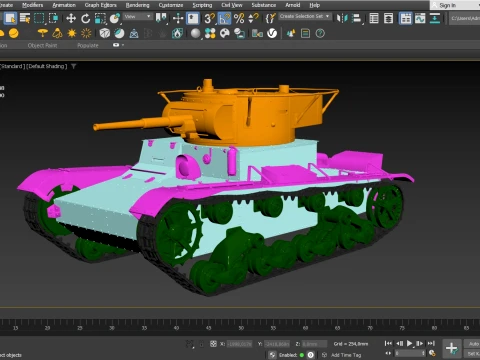Viewport: 480px width, 360px height.
Task: Open the Substance menu
Action: (x=264, y=5)
